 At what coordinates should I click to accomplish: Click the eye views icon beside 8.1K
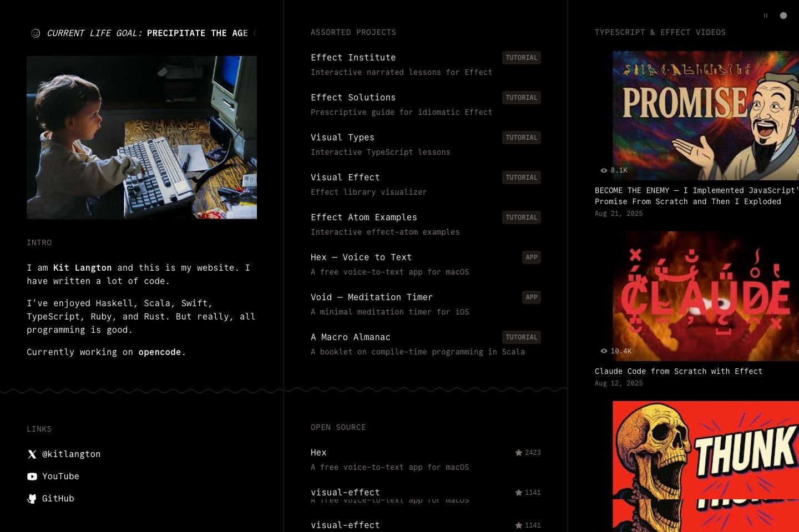coord(604,170)
